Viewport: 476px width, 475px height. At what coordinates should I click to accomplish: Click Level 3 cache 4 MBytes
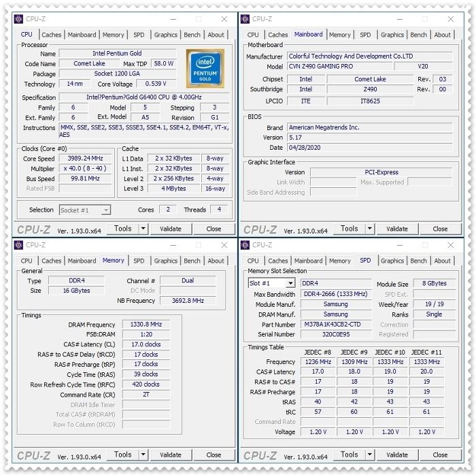coord(173,189)
